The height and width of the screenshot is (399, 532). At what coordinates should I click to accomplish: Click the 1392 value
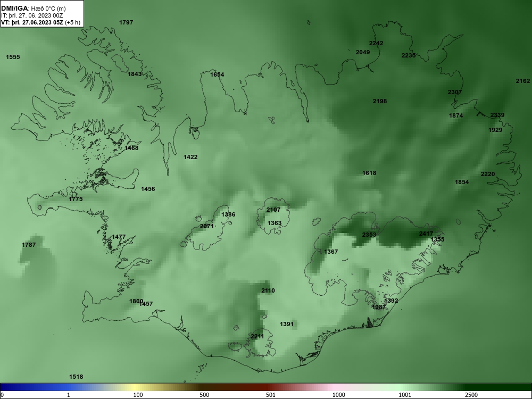click(x=391, y=301)
